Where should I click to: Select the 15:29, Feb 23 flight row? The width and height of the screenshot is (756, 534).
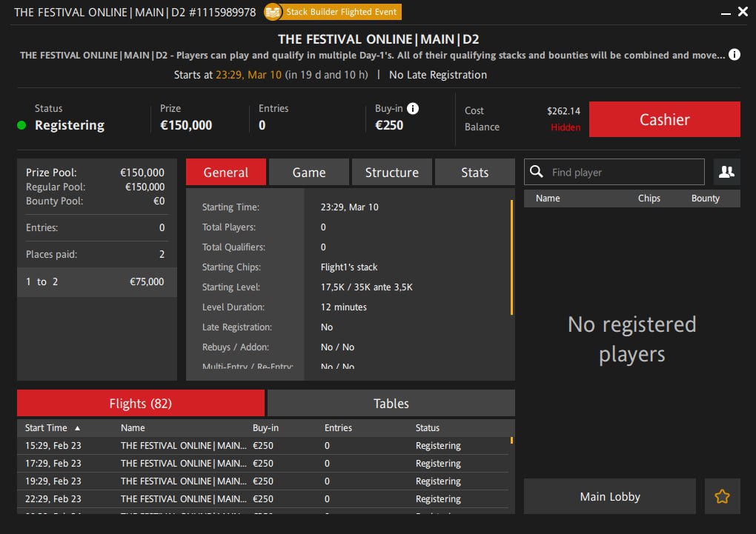[x=263, y=445]
